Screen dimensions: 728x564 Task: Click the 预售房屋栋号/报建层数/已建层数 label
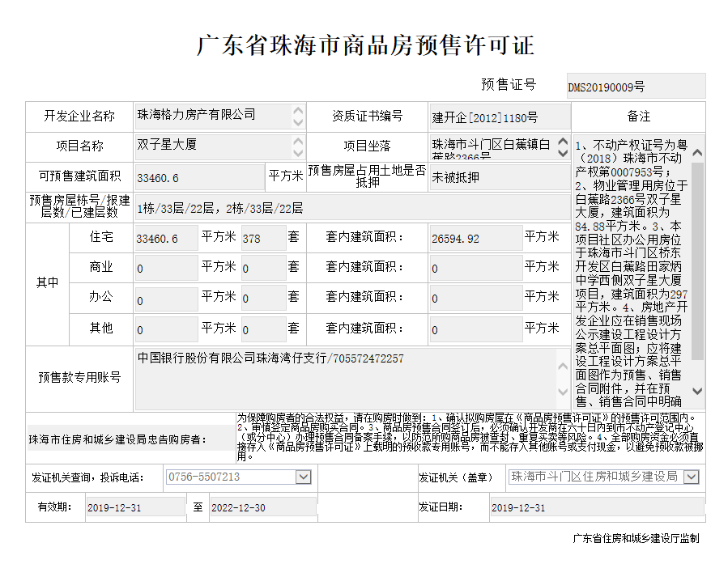point(79,206)
